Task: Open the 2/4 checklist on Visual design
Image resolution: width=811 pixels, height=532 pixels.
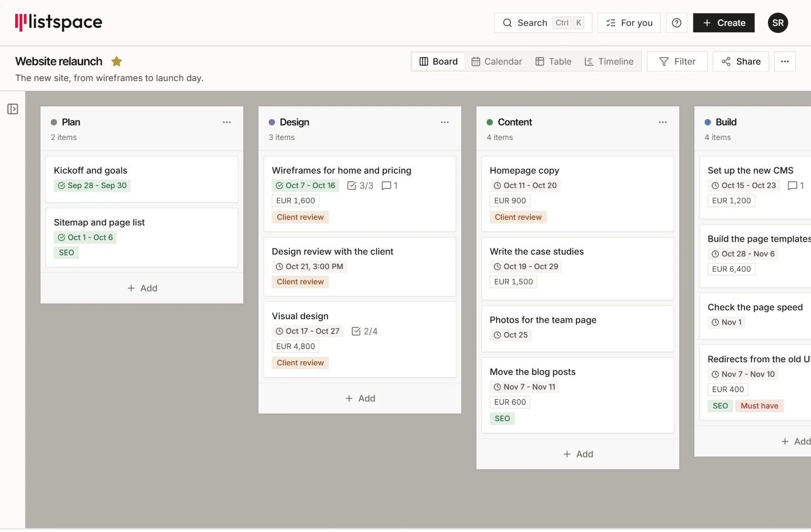Action: pyautogui.click(x=364, y=331)
